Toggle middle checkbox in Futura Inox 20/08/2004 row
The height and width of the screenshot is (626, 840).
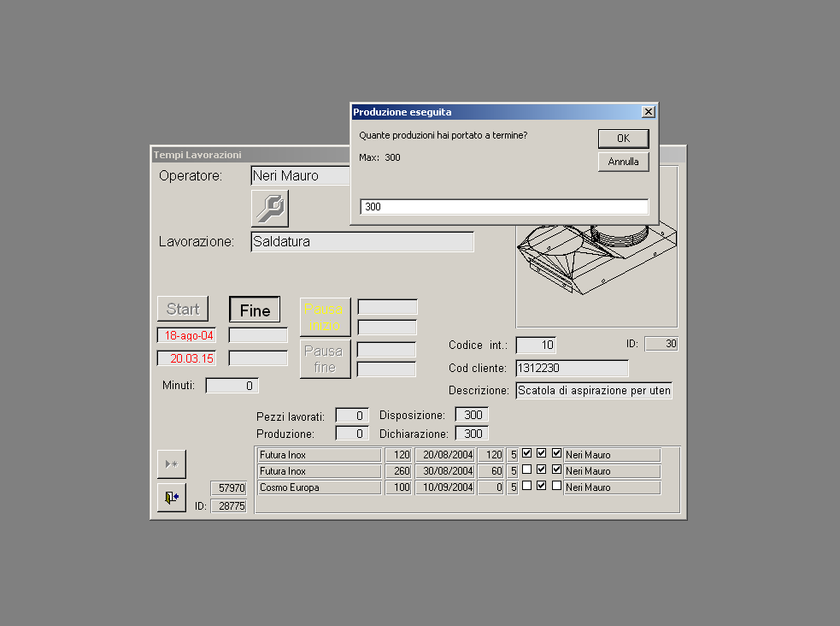(x=542, y=453)
